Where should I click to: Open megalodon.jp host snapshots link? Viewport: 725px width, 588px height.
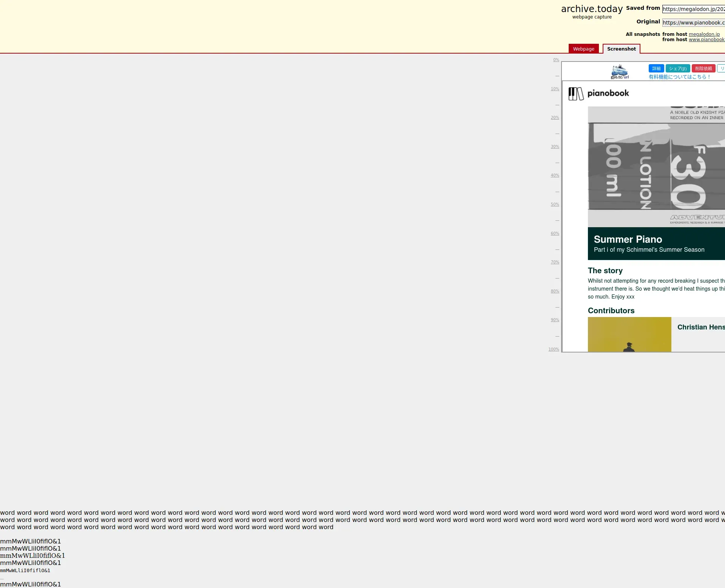[x=704, y=34]
